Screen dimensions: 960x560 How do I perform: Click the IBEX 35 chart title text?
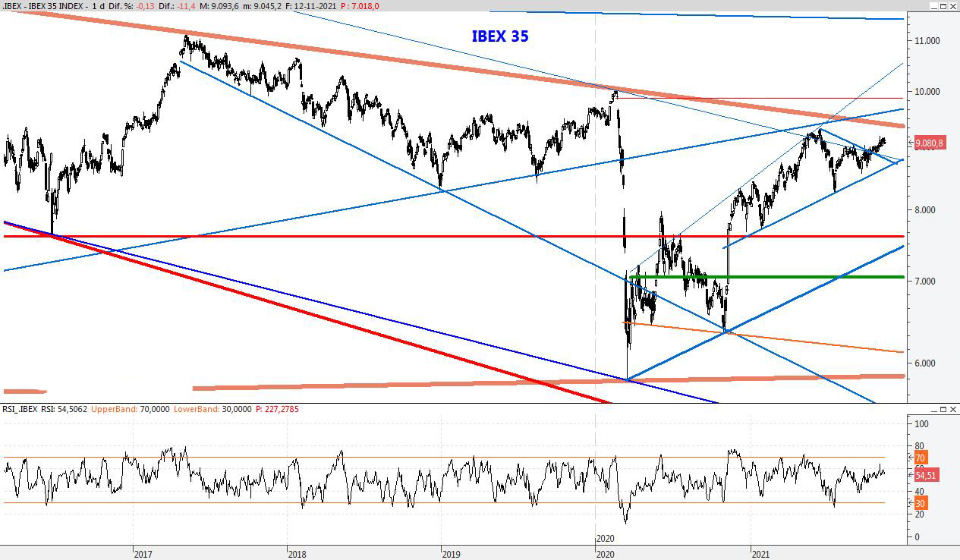[x=500, y=36]
